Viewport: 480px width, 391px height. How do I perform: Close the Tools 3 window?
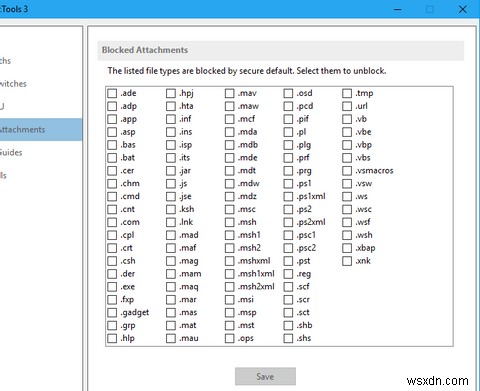pos(463,9)
